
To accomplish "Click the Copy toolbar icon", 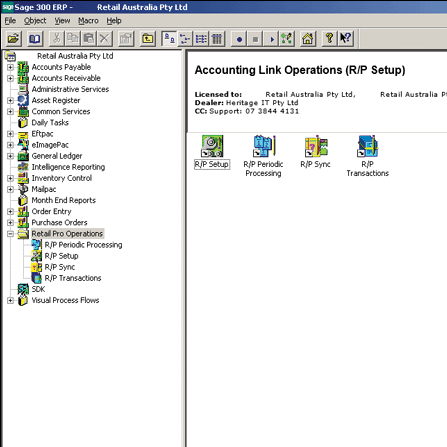I will point(73,39).
